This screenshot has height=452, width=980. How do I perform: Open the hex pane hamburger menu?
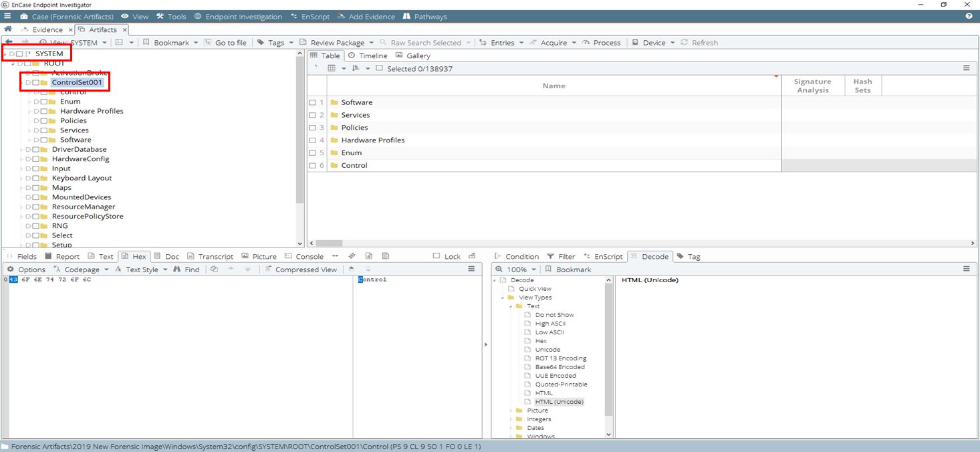[471, 269]
